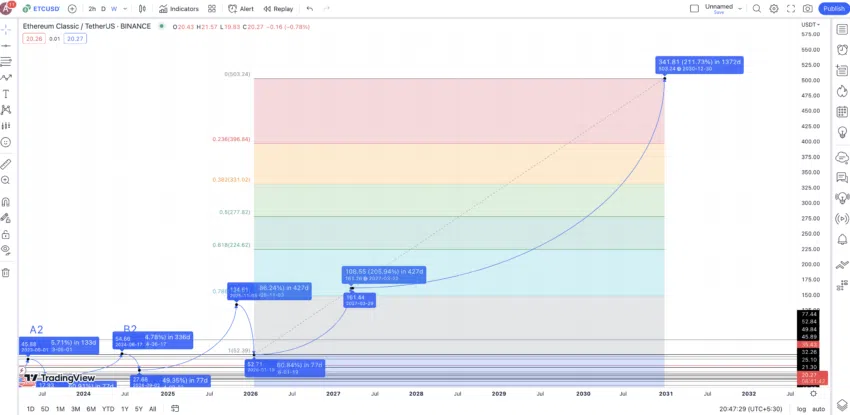Open the quick search magnifier

tap(757, 9)
